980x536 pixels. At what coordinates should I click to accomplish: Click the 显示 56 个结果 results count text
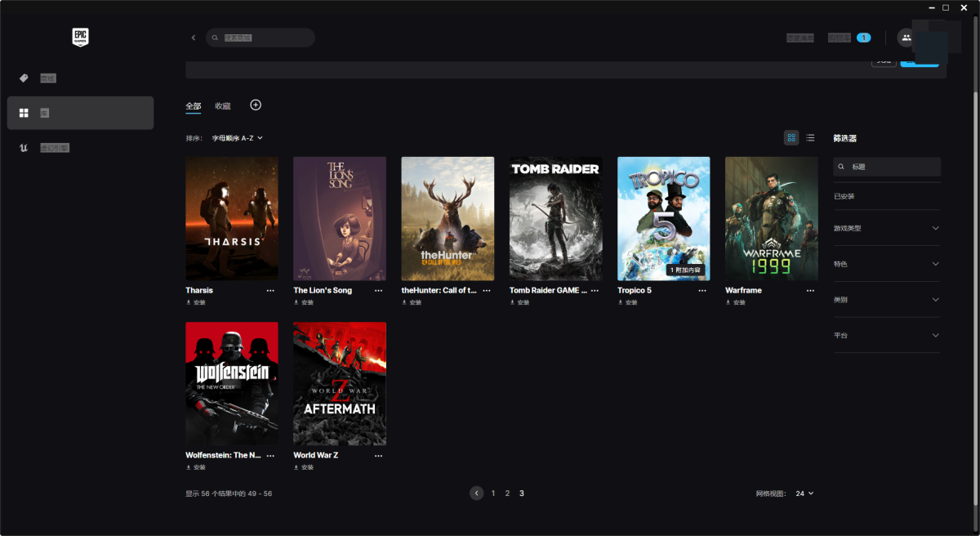click(x=229, y=494)
